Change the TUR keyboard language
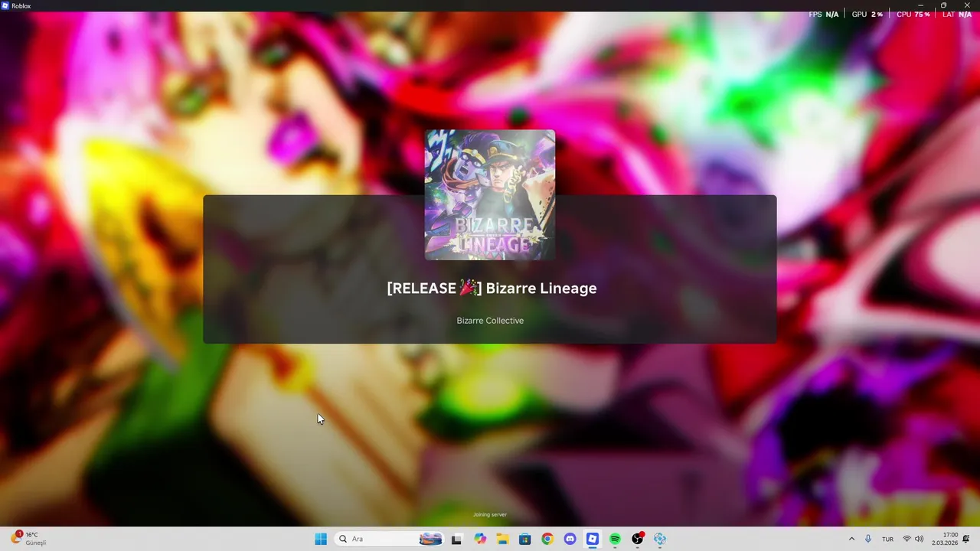Image resolution: width=980 pixels, height=551 pixels. pyautogui.click(x=887, y=539)
